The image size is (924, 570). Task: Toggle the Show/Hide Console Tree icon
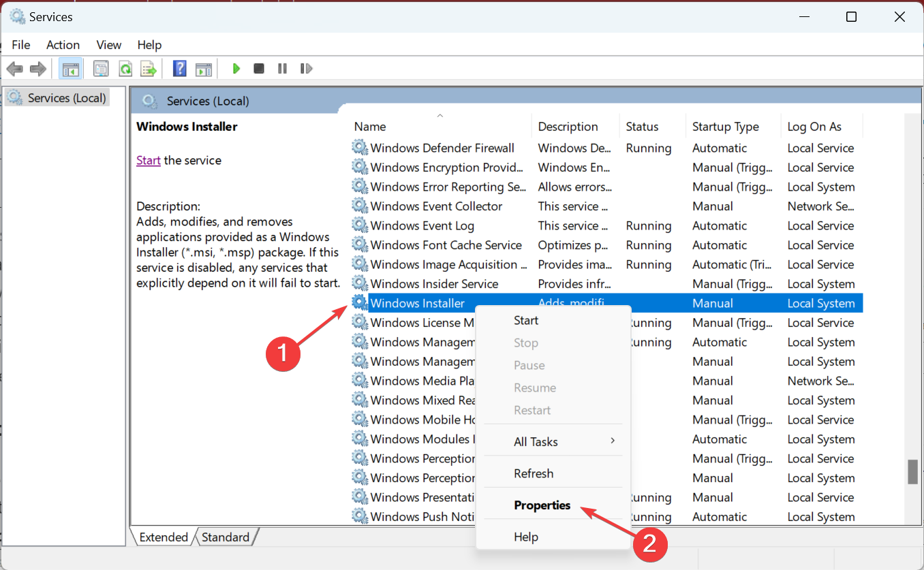(x=70, y=69)
